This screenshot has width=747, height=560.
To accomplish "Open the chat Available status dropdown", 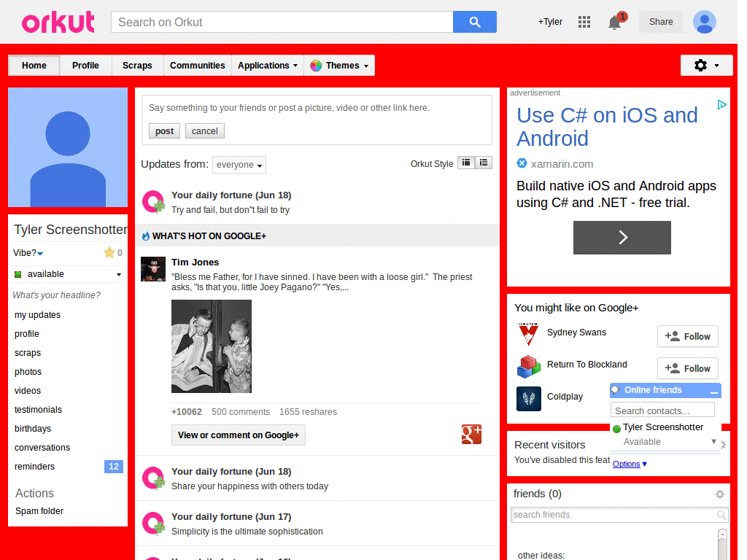I will [713, 441].
